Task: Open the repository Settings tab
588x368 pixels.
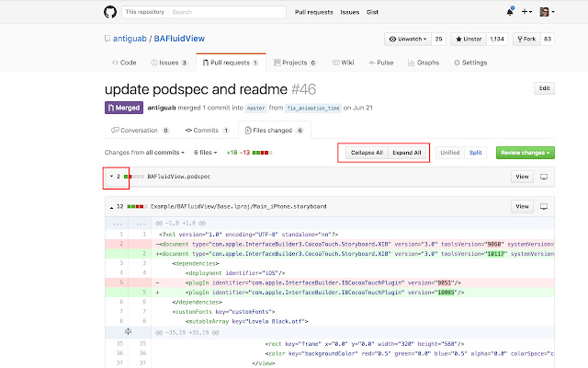Action: 470,63
